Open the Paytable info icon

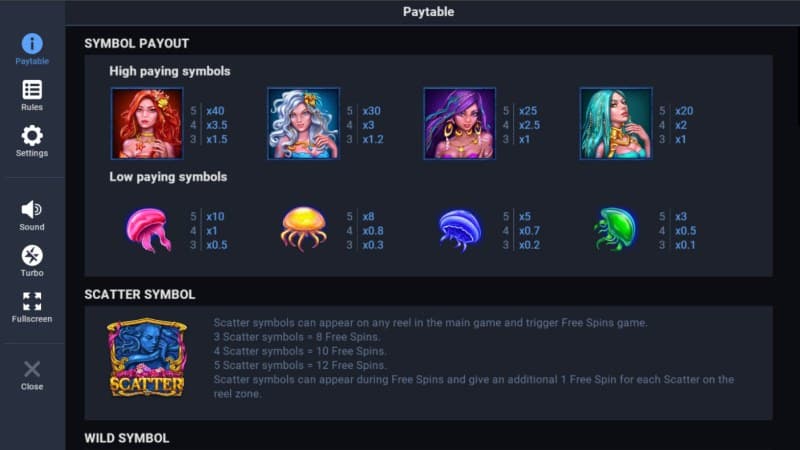coord(32,44)
